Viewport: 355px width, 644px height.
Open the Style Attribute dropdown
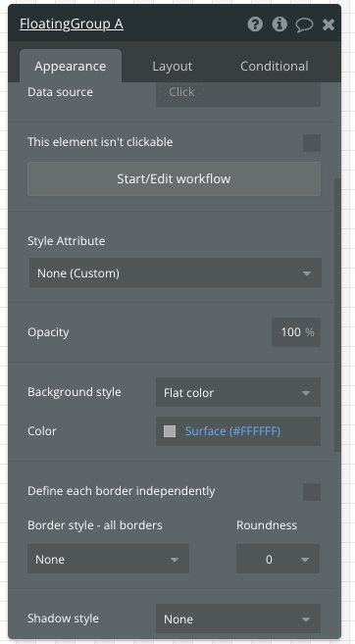click(x=175, y=272)
